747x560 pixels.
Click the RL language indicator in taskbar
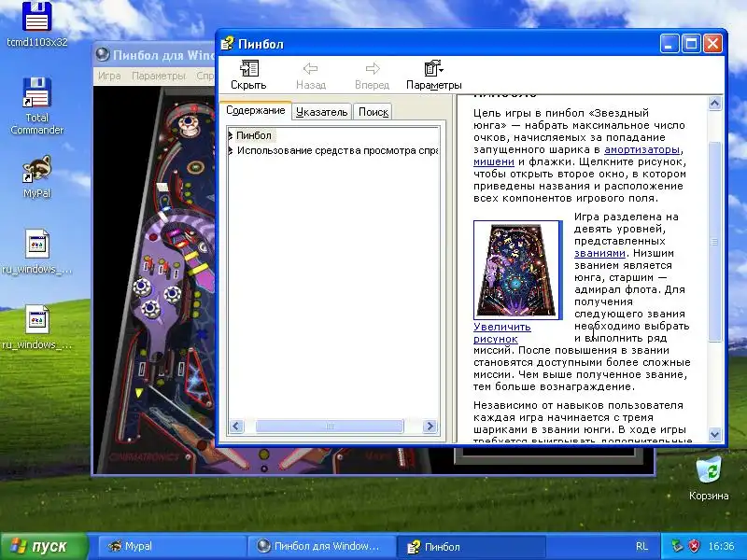pyautogui.click(x=641, y=546)
